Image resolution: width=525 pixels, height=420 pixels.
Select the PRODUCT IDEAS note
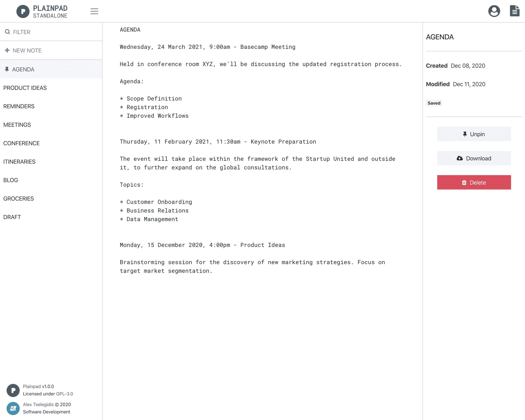tap(25, 87)
